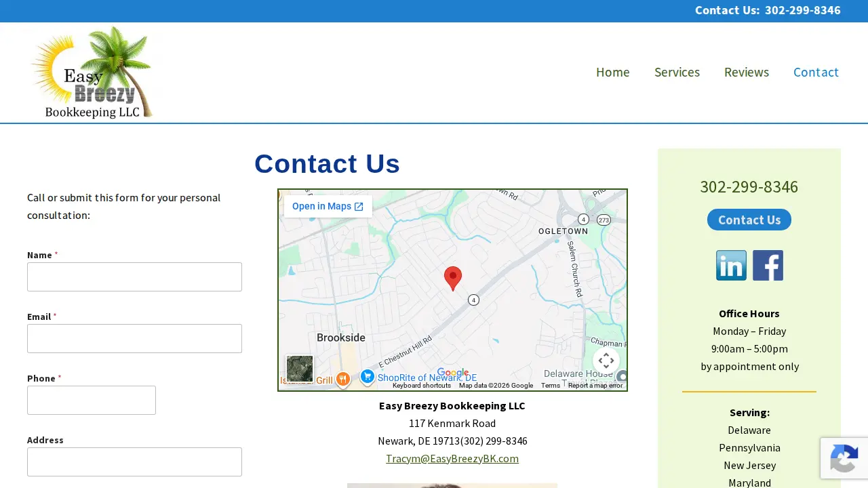Viewport: 868px width, 488px height.
Task: Go to the Home page
Action: click(x=613, y=72)
